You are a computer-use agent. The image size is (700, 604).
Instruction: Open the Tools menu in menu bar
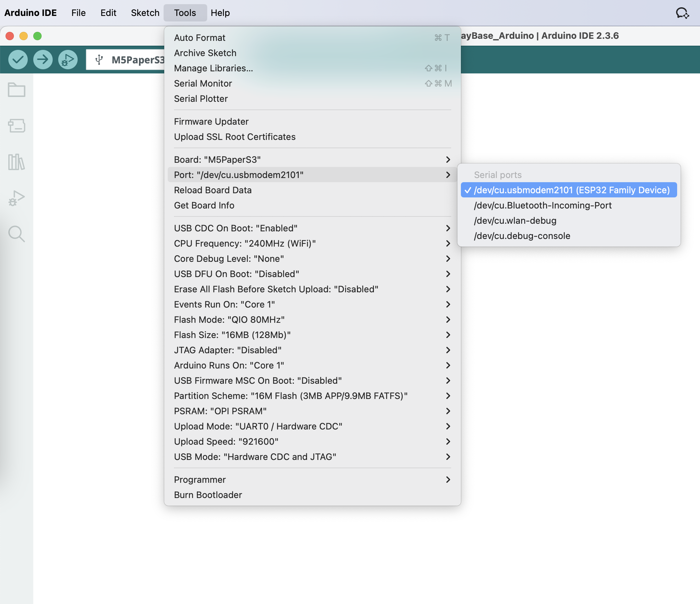click(x=185, y=13)
